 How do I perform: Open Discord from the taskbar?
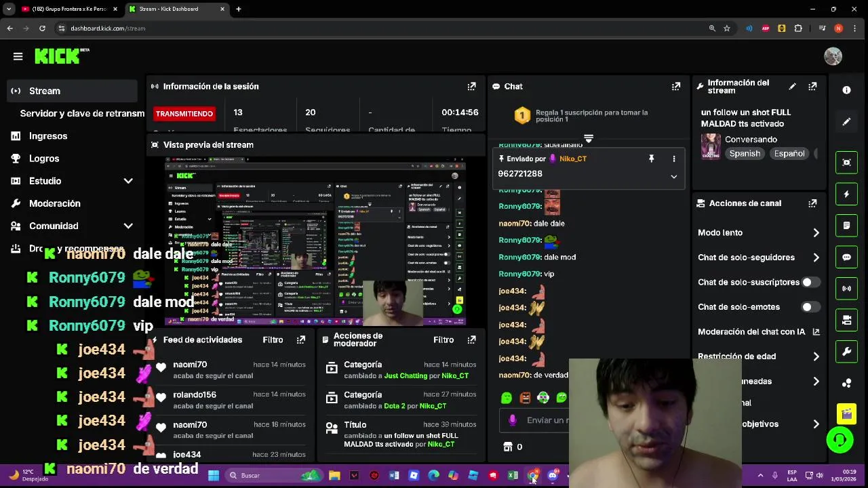pos(552,475)
